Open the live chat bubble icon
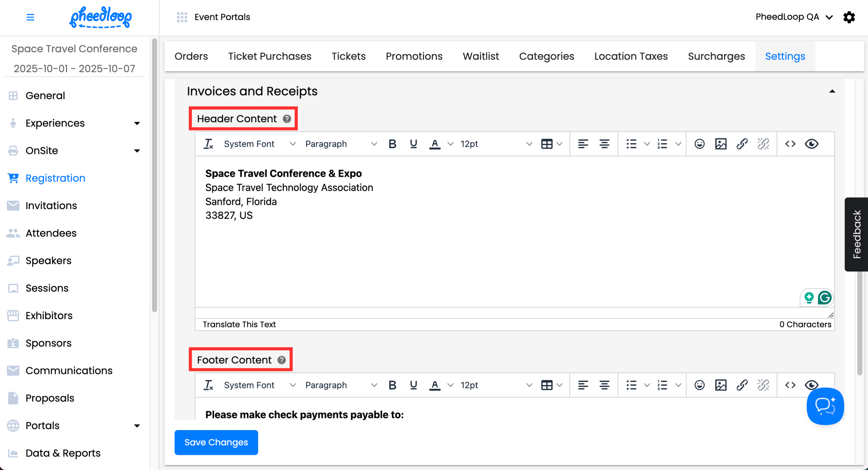The height and width of the screenshot is (470, 868). 825,406
